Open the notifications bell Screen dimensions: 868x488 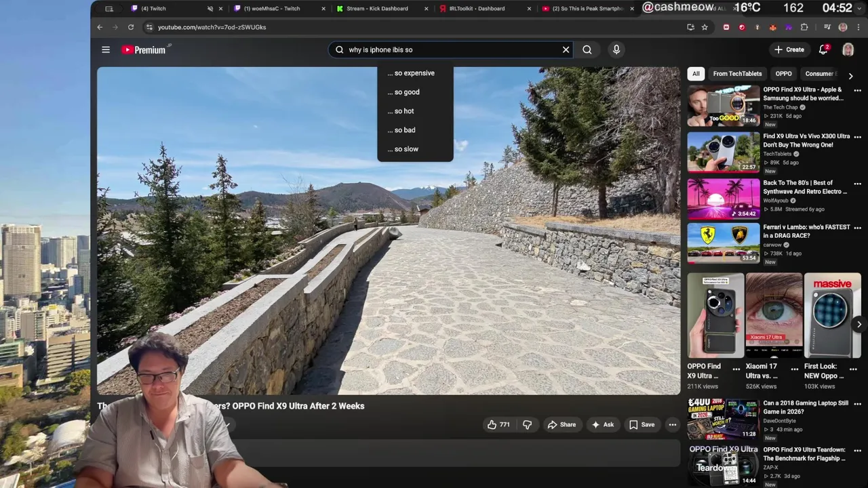tap(823, 49)
